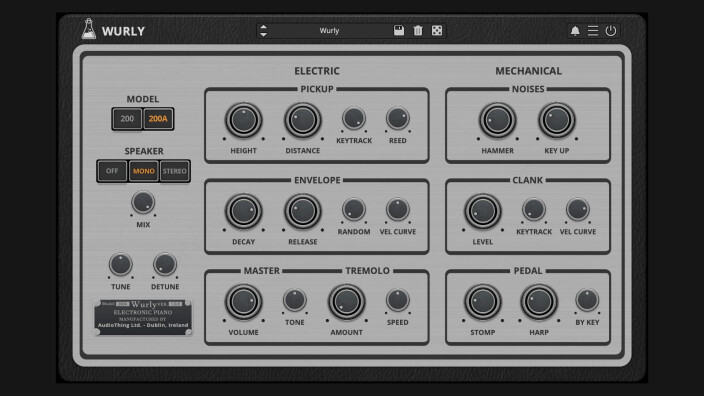Click the pickup KEYTRACK knob
The image size is (704, 396).
354,119
